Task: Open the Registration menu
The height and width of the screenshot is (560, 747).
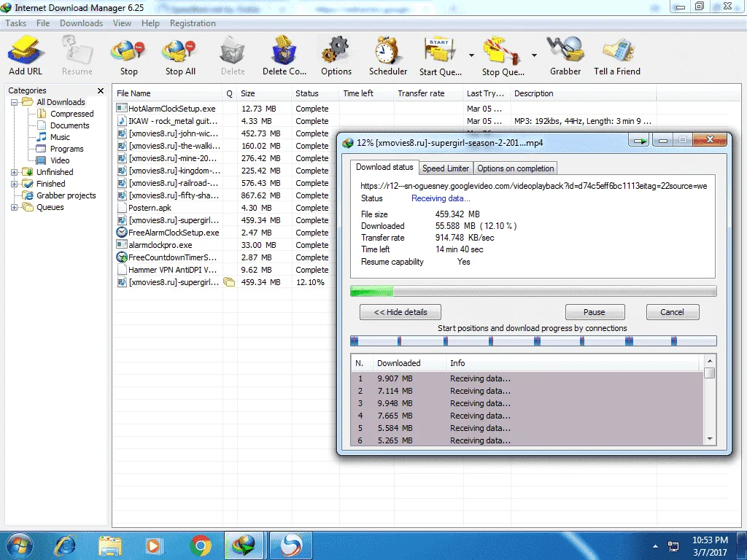Action: [x=193, y=23]
